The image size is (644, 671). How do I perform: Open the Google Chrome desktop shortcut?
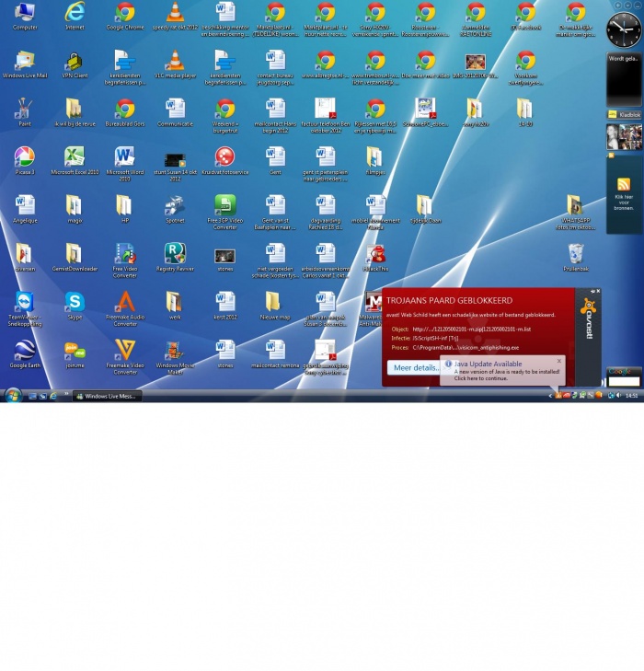(x=125, y=17)
